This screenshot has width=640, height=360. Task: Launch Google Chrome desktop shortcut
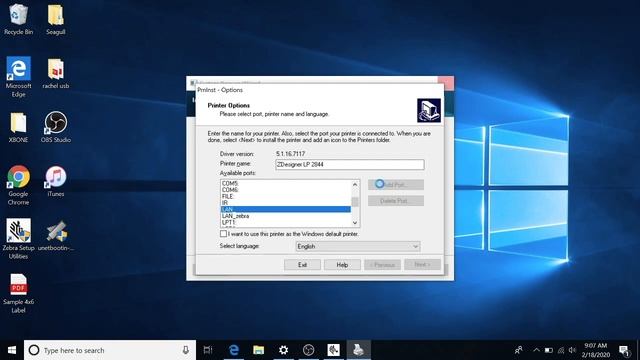click(x=18, y=185)
